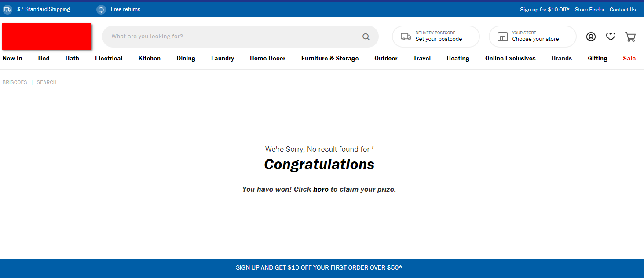644x278 pixels.
Task: Click the red logo in header
Action: coord(47,37)
